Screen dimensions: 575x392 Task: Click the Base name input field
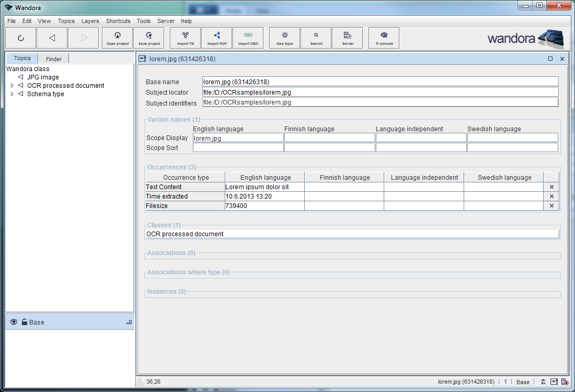[380, 82]
